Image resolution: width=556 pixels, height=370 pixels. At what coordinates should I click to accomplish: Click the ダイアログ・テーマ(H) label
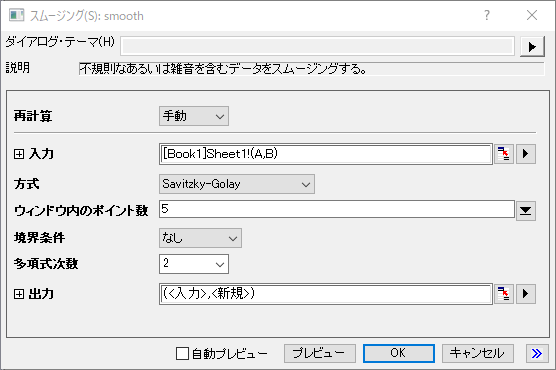[x=60, y=42]
